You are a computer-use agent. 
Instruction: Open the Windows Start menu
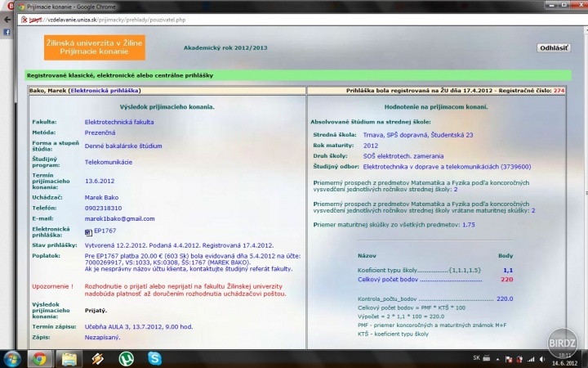tap(12, 359)
